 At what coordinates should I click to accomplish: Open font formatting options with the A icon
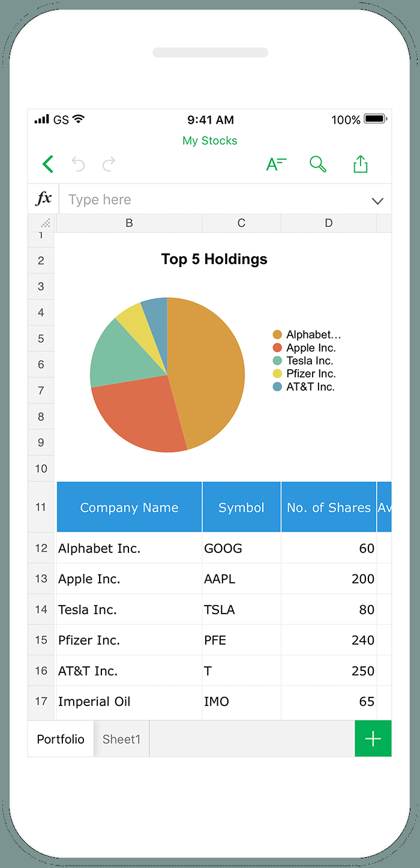[x=277, y=163]
